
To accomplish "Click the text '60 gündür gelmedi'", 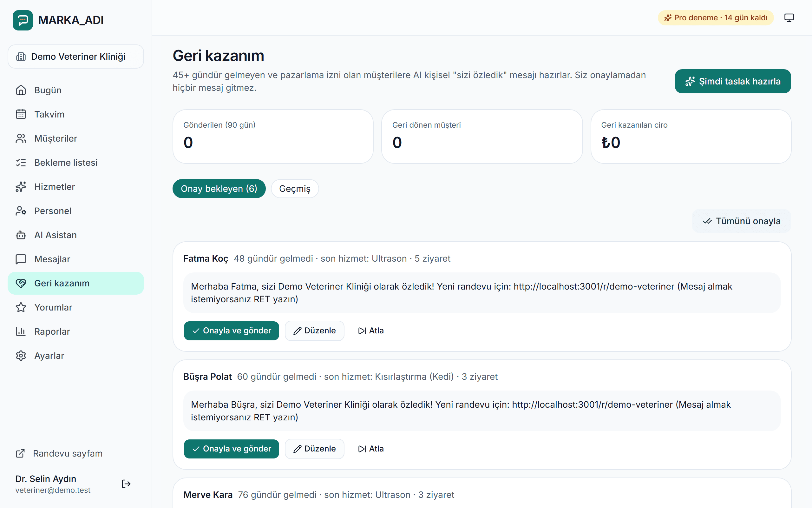I will pos(277,377).
